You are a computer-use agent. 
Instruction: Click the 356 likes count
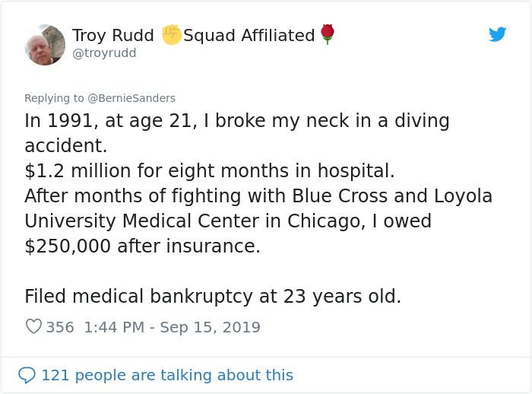coord(60,328)
